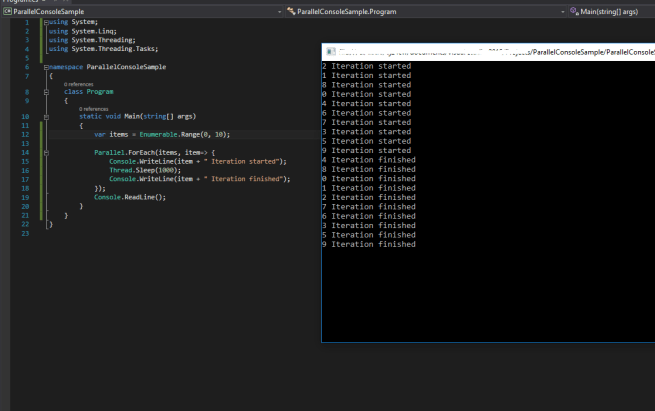Open the ParallelConsoleSample project dropdown
The height and width of the screenshot is (411, 655).
click(x=277, y=11)
